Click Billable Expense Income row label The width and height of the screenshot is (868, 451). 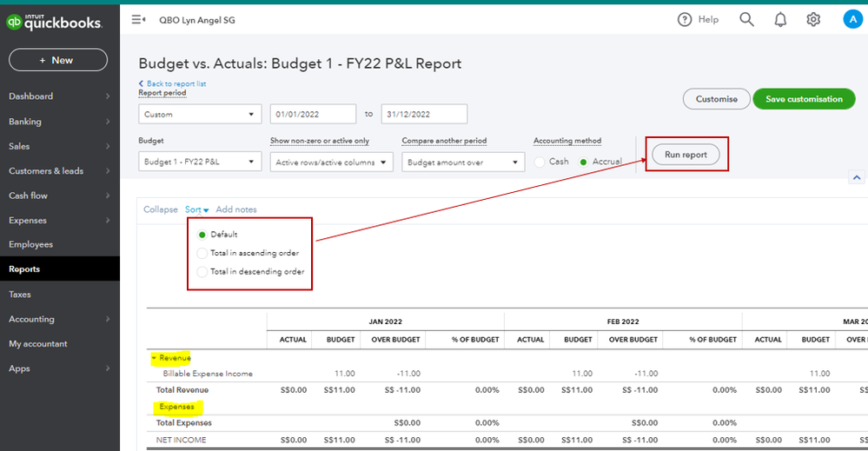click(208, 374)
